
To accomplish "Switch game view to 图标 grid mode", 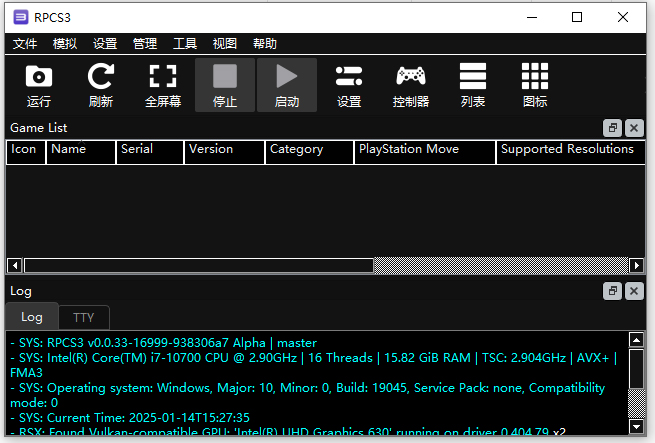I will point(535,85).
